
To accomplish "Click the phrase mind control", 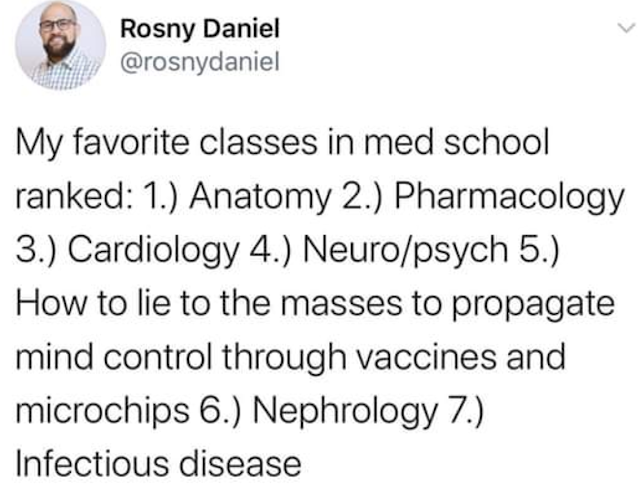I will 114,356.
